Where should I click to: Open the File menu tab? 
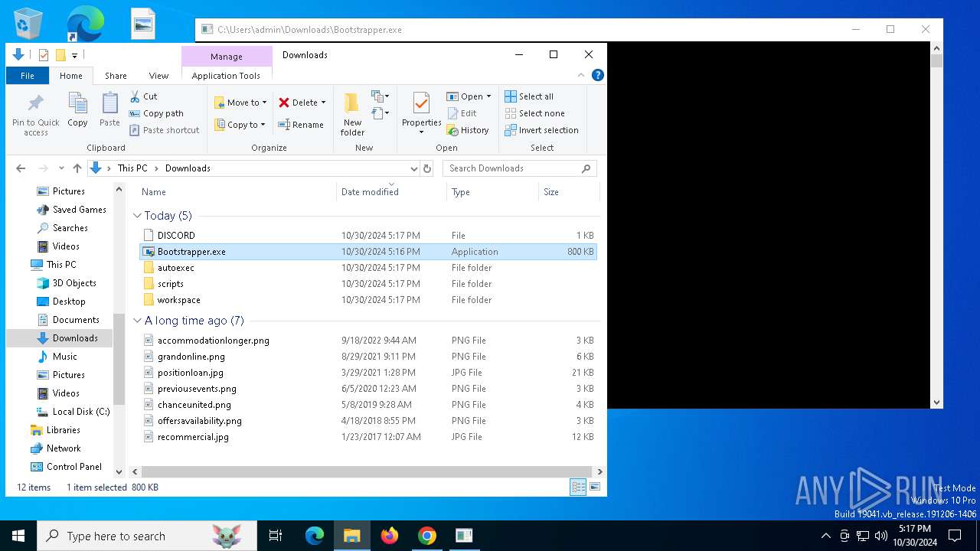28,76
